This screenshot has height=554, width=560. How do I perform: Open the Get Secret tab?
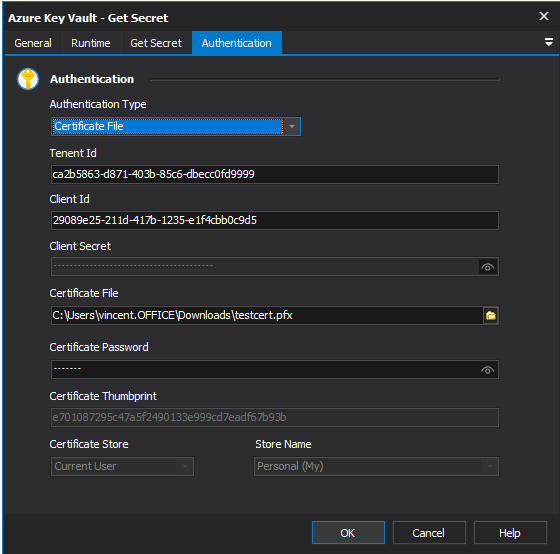(x=156, y=43)
